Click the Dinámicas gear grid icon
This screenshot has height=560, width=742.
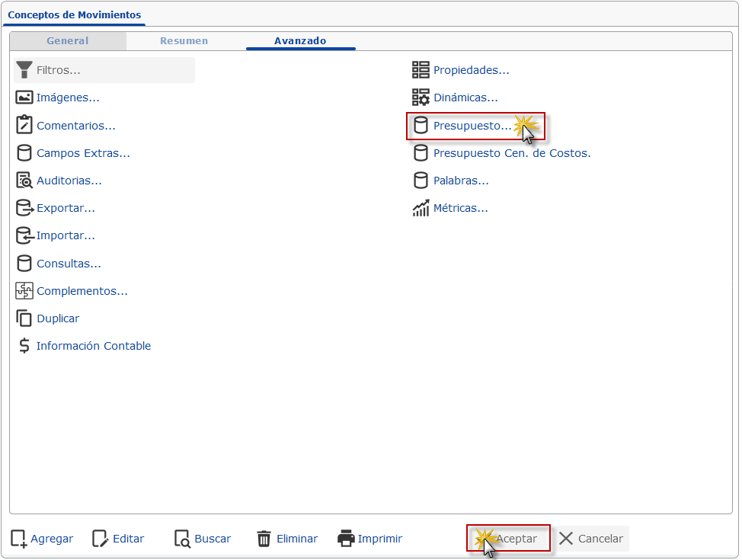[421, 98]
